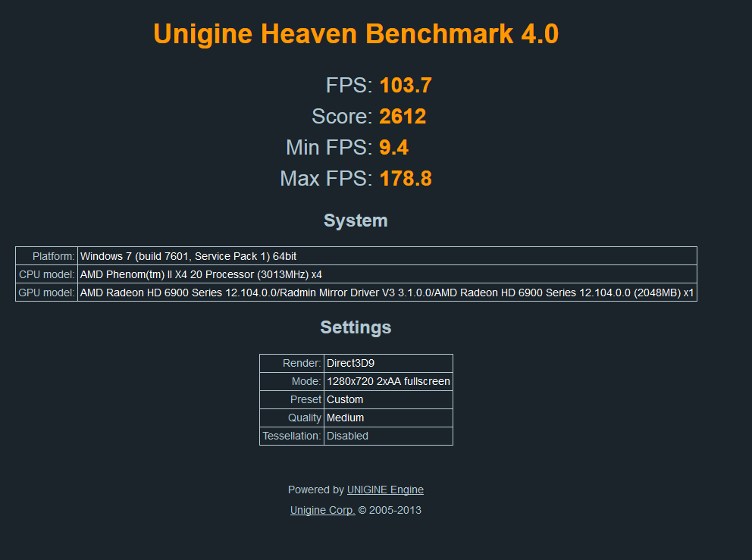Click the Platform: label cell
Viewport: 752px width, 560px height.
click(x=46, y=256)
